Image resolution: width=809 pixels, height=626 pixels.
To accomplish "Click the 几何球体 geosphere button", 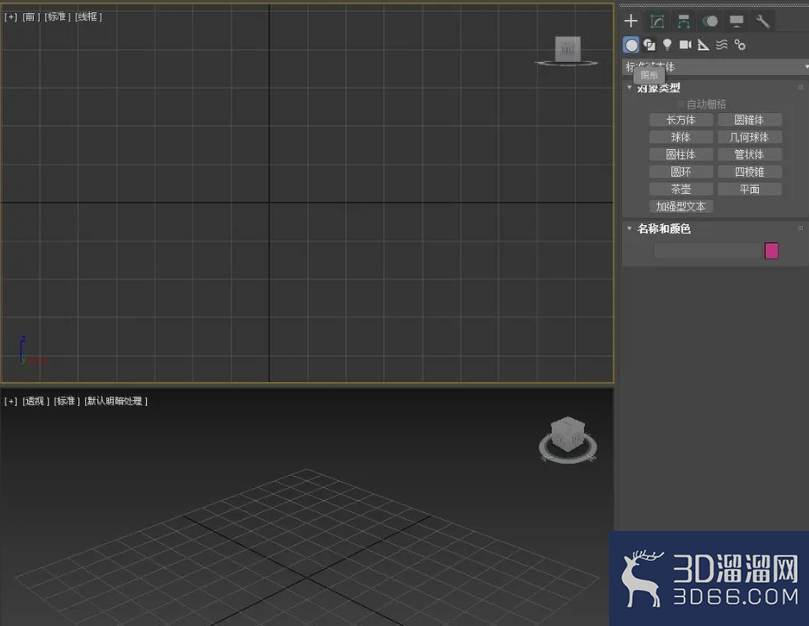I will [749, 137].
